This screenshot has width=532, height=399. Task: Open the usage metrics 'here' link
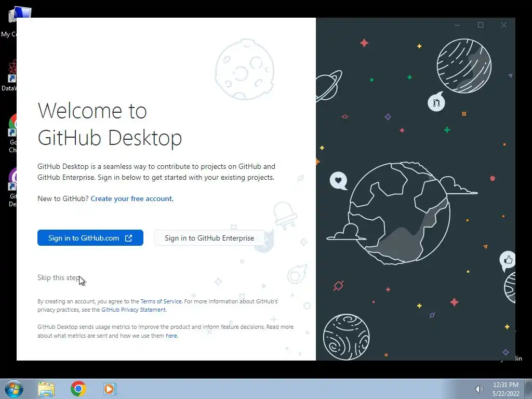[x=171, y=336]
